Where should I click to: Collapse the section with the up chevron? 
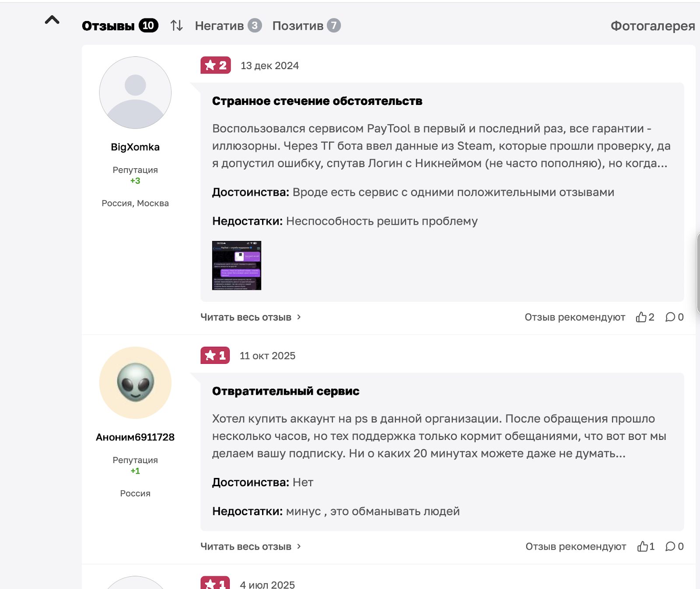[x=52, y=21]
